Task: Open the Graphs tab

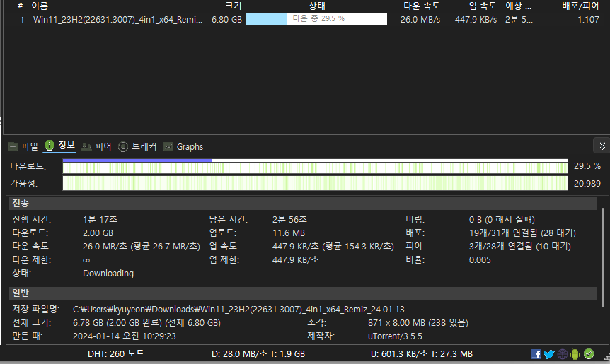Action: [x=183, y=146]
